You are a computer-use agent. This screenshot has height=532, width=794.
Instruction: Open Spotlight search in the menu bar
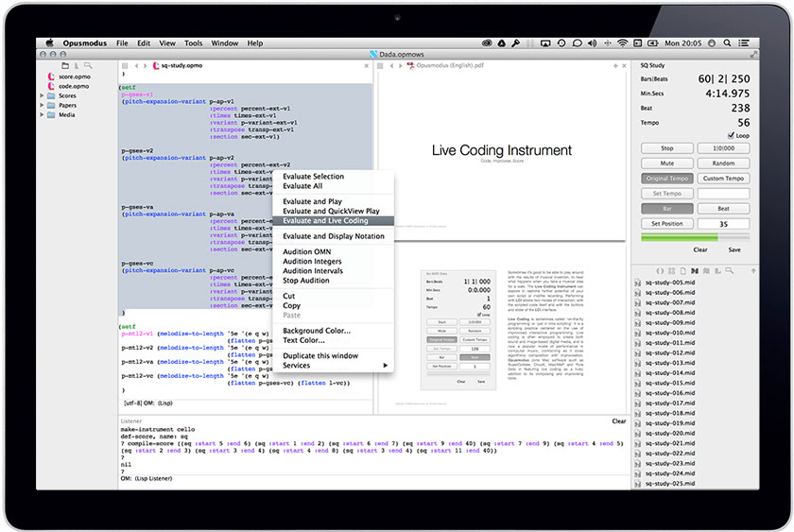coord(727,43)
